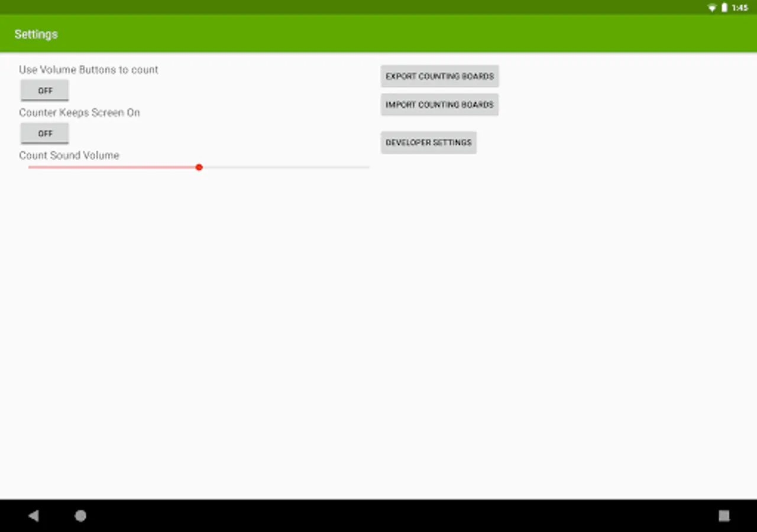757x532 pixels.
Task: Tap Android recent apps square button
Action: coord(724,516)
